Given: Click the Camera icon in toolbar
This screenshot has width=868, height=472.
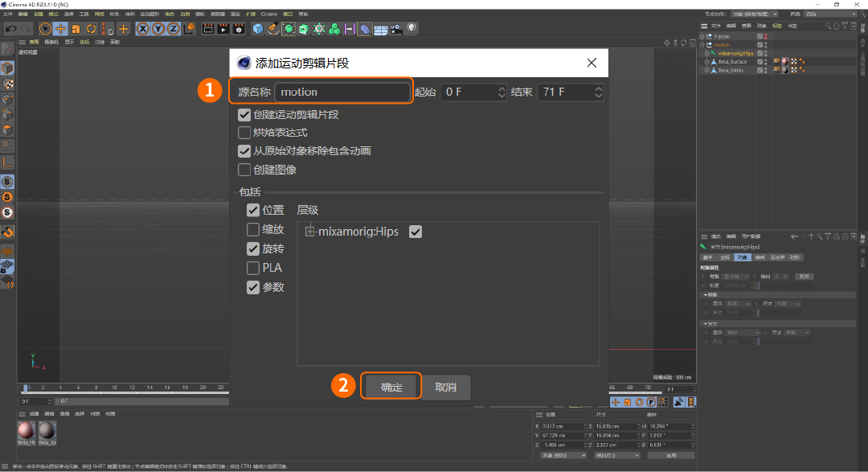Looking at the screenshot, I should point(396,29).
